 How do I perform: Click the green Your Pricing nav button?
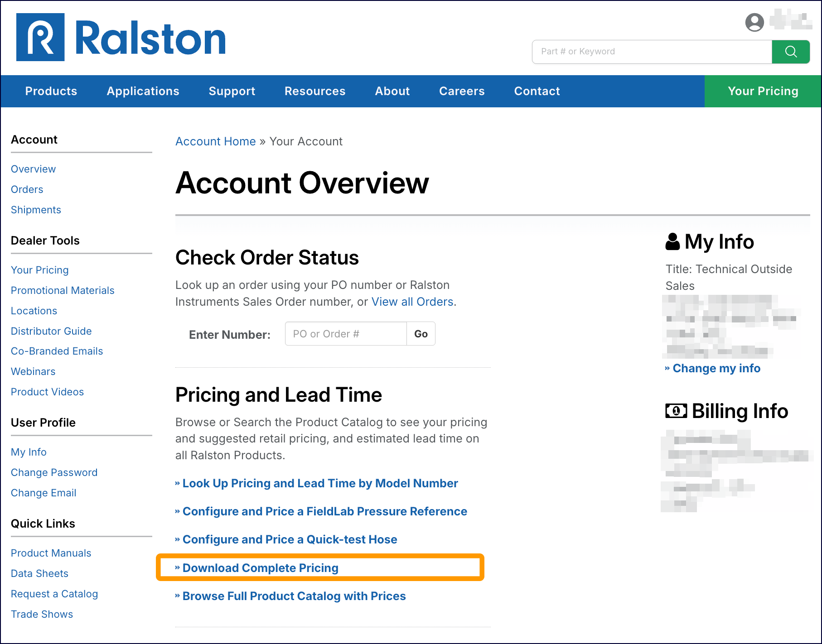coord(763,91)
